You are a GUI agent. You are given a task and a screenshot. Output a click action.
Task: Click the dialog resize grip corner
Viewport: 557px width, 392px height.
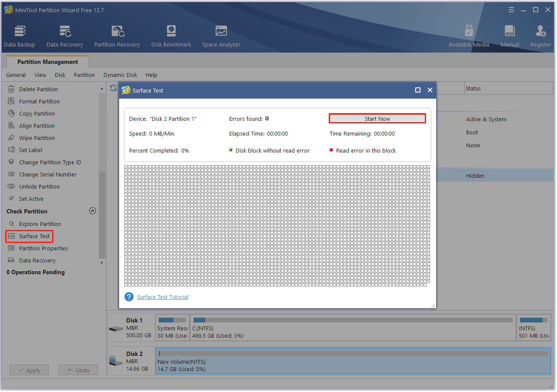tap(433, 306)
